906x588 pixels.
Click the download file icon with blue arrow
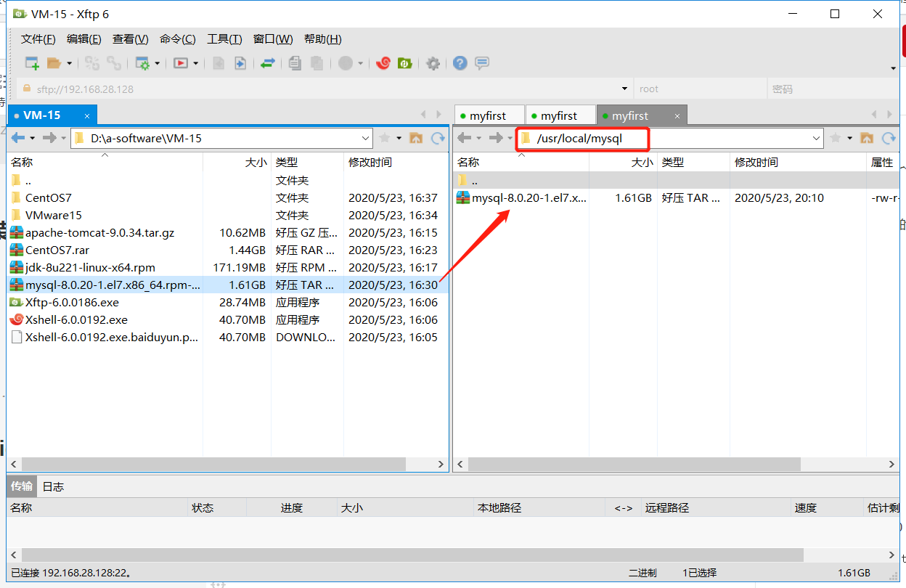click(240, 63)
